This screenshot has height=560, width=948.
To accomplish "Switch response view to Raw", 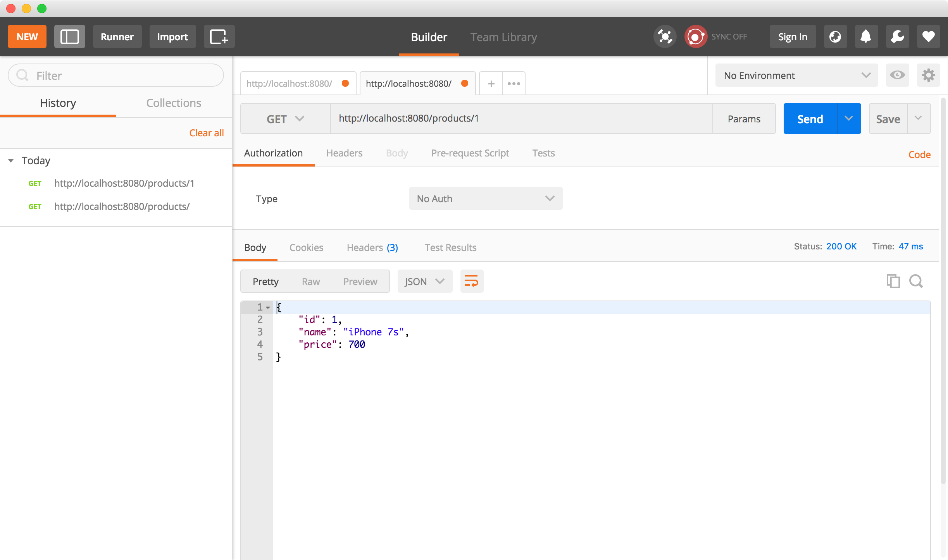I will pyautogui.click(x=311, y=282).
